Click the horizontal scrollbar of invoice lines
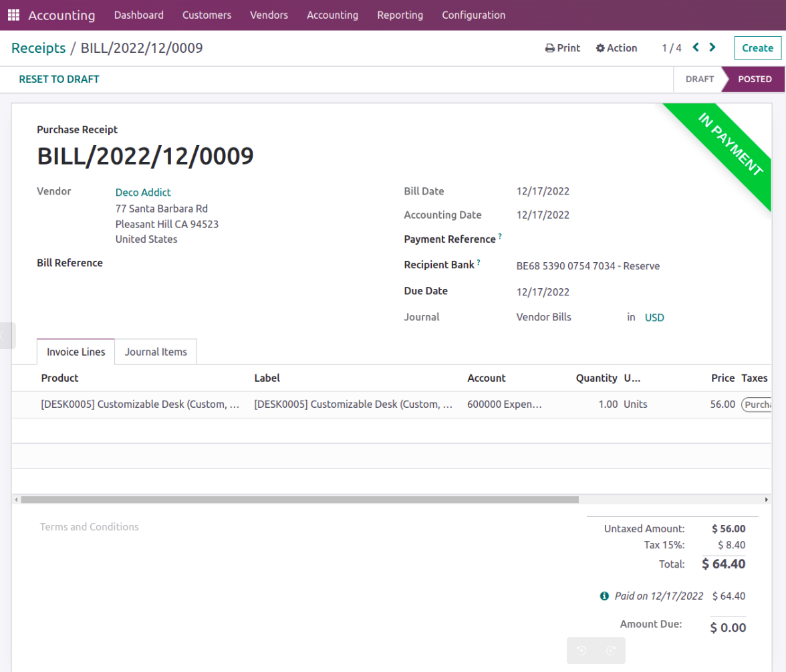The height and width of the screenshot is (672, 786). 299,499
